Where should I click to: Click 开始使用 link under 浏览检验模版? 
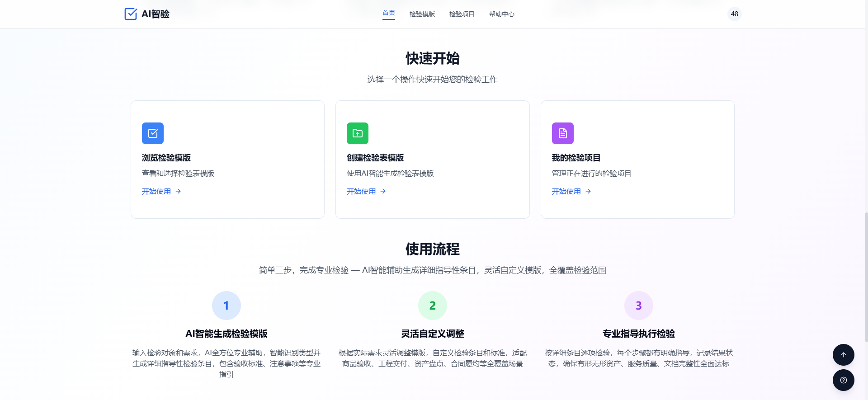tap(156, 192)
